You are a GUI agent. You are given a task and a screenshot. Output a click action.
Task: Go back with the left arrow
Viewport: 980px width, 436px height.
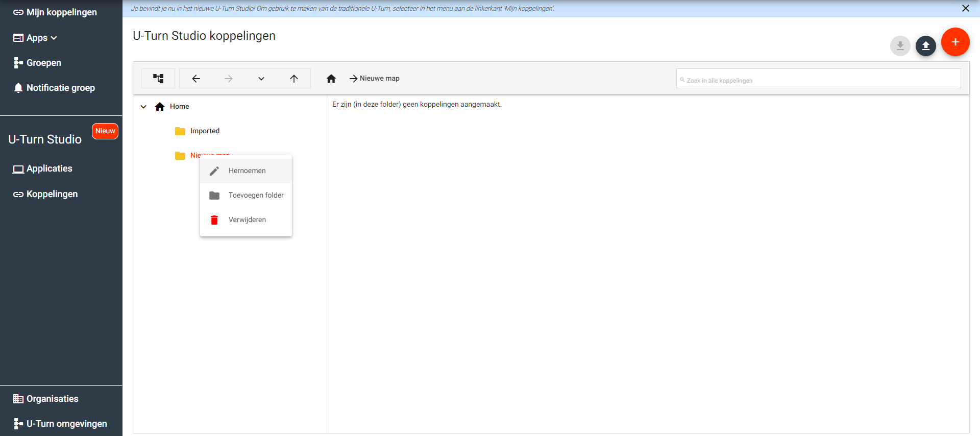coord(196,79)
